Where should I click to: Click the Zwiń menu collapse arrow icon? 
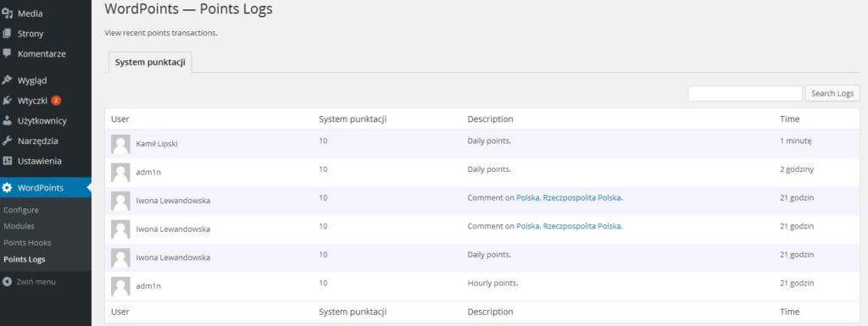[x=7, y=282]
